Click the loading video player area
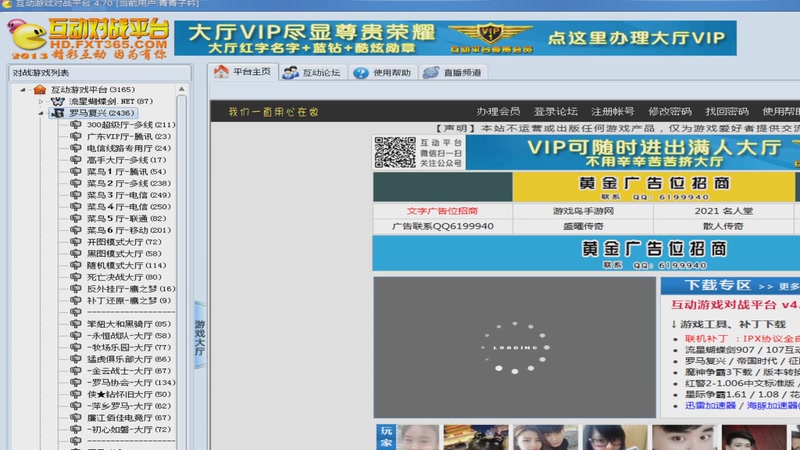This screenshot has width=800, height=450. tap(515, 347)
